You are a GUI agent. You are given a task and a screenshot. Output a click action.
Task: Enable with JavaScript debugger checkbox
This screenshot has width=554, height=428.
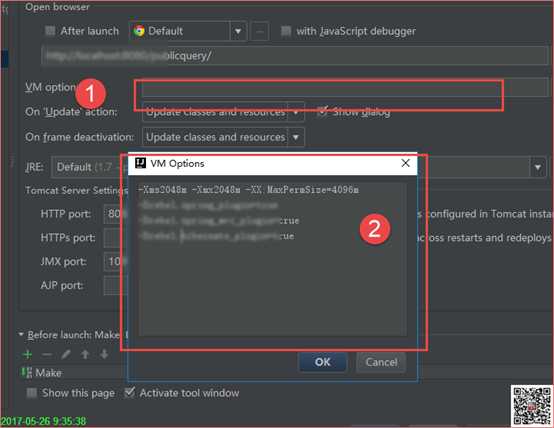click(x=285, y=31)
